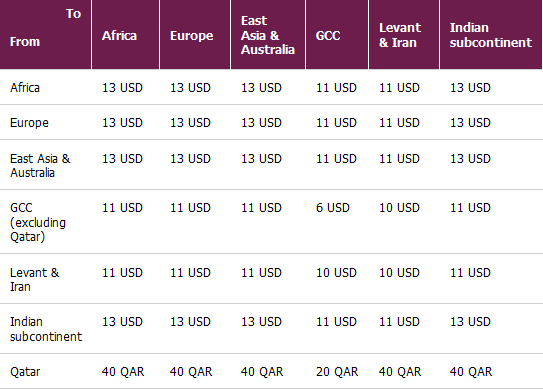Click the Indian subcontinent row label
Image resolution: width=543 pixels, height=389 pixels.
(x=46, y=329)
